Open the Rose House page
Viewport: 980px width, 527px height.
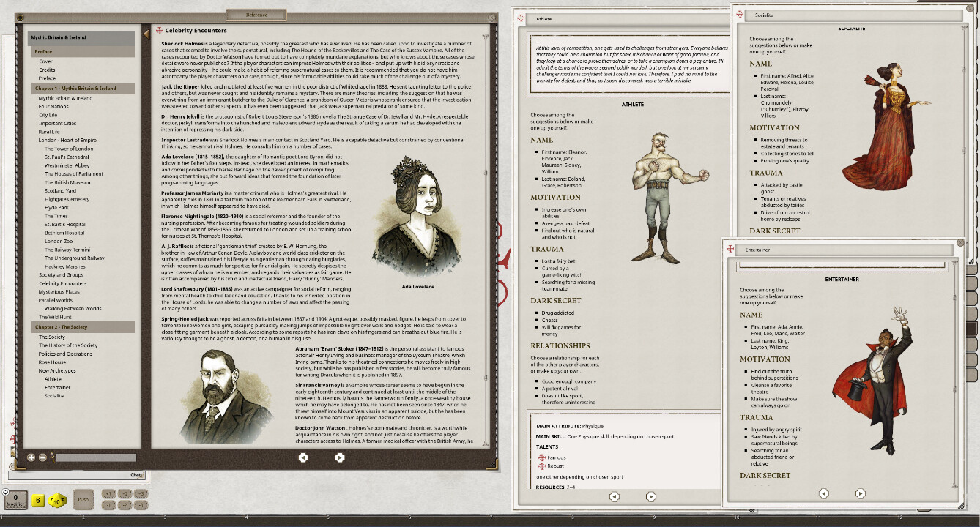(52, 362)
